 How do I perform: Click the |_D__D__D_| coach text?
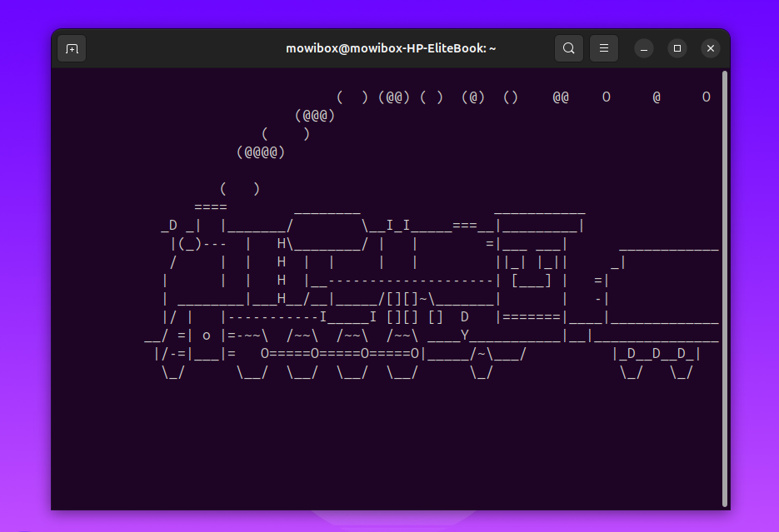coord(657,353)
